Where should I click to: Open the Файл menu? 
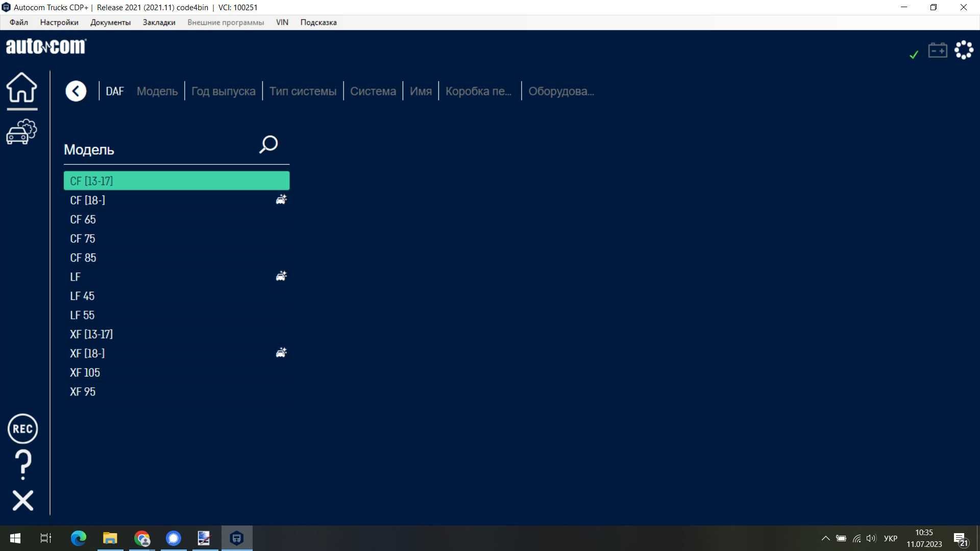pyautogui.click(x=19, y=22)
